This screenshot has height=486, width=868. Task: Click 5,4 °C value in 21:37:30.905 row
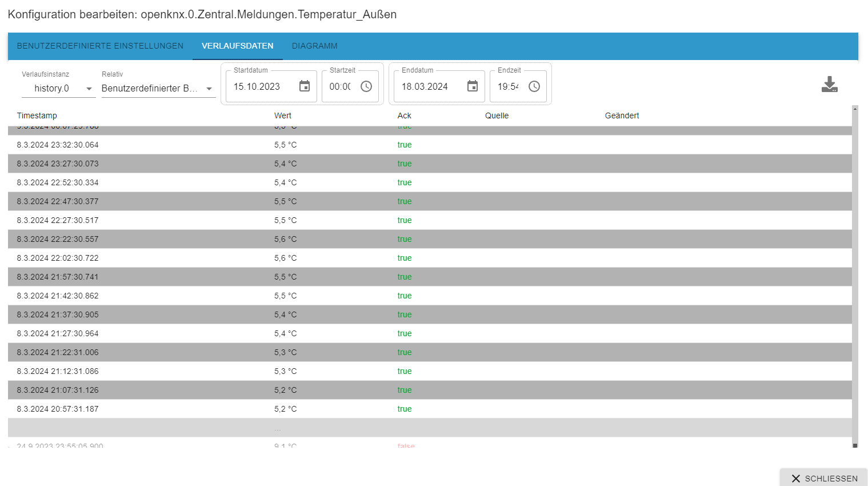(x=285, y=314)
